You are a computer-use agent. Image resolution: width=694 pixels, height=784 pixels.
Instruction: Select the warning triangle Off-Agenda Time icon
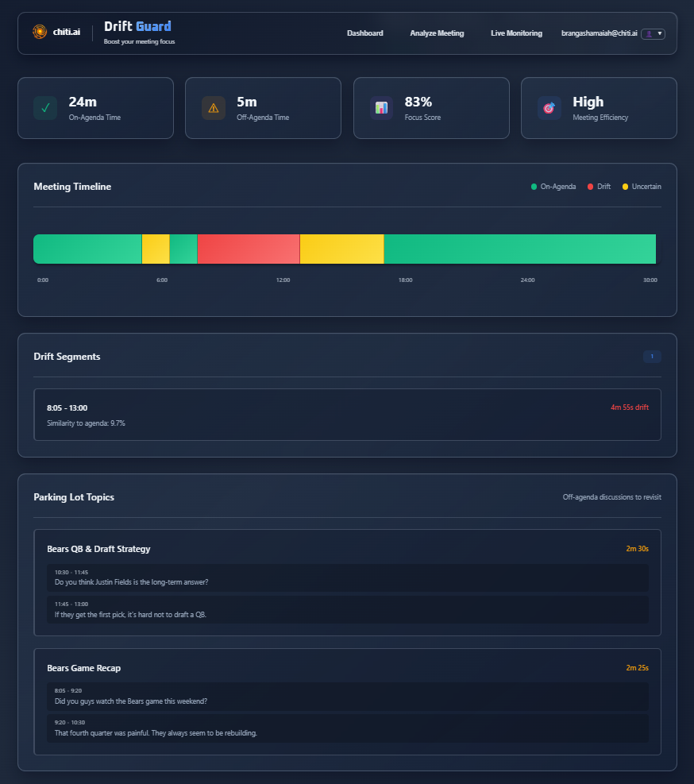213,107
